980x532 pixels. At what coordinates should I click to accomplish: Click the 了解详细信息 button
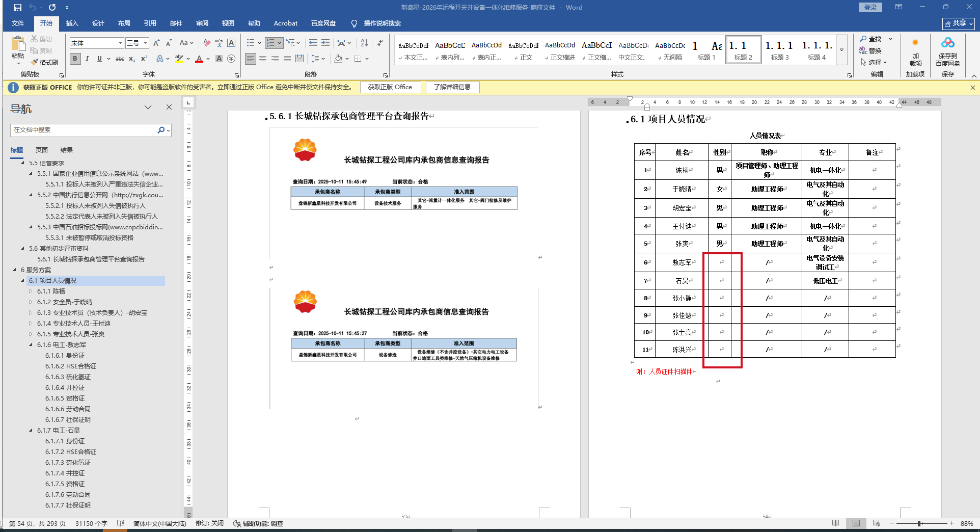[x=452, y=87]
